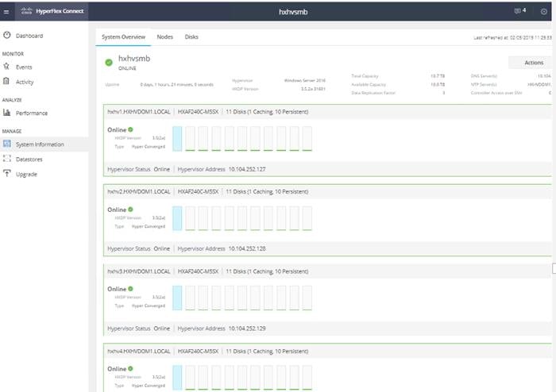The image size is (556, 392).
Task: Click the Dashboard gauge icon
Action: point(6,35)
